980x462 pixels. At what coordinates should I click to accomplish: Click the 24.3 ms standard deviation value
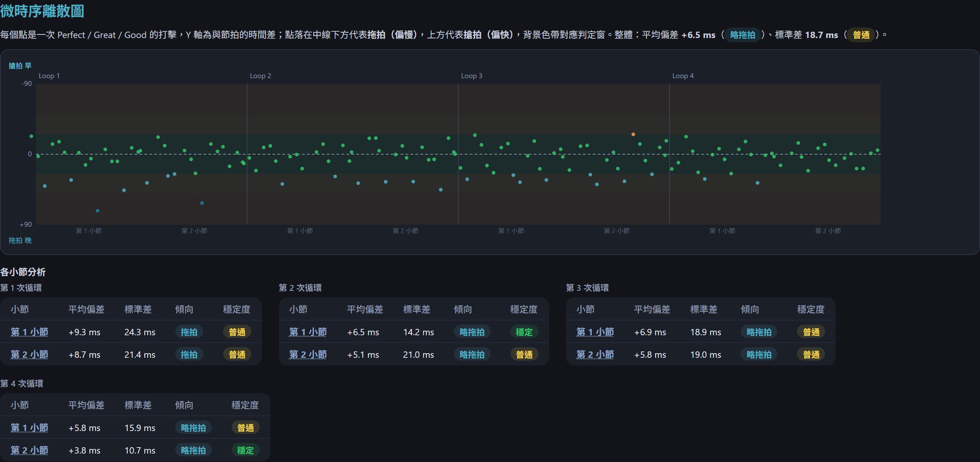coord(140,332)
